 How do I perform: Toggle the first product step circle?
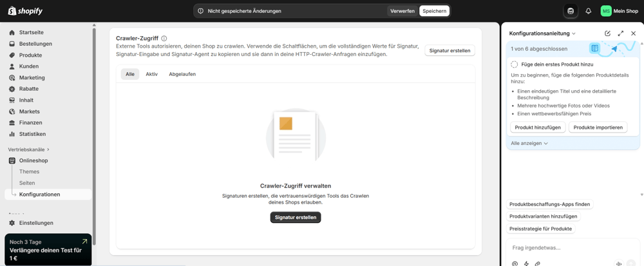(x=514, y=64)
